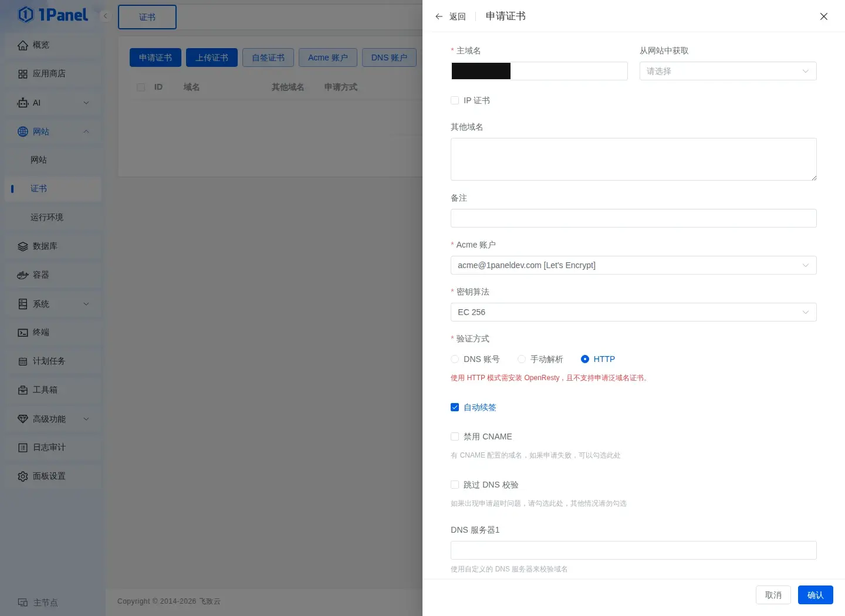Expand the AI menu chevron
Viewport: 845px width, 616px height.
pyautogui.click(x=86, y=103)
